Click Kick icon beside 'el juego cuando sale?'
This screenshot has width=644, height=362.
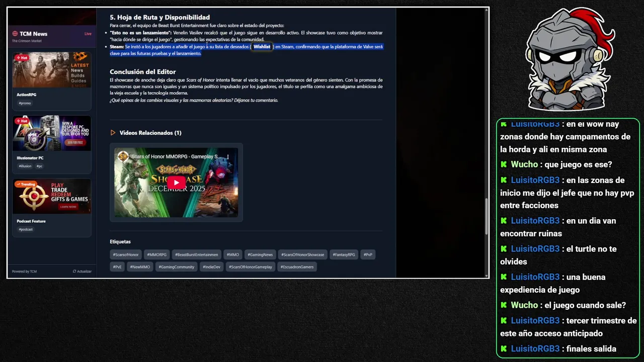[x=504, y=305]
